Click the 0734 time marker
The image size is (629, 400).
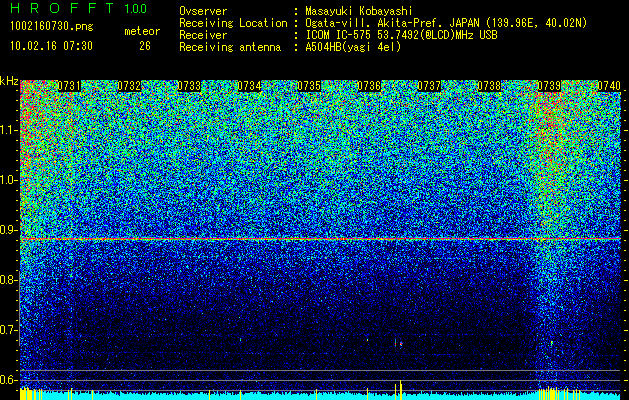point(249,86)
